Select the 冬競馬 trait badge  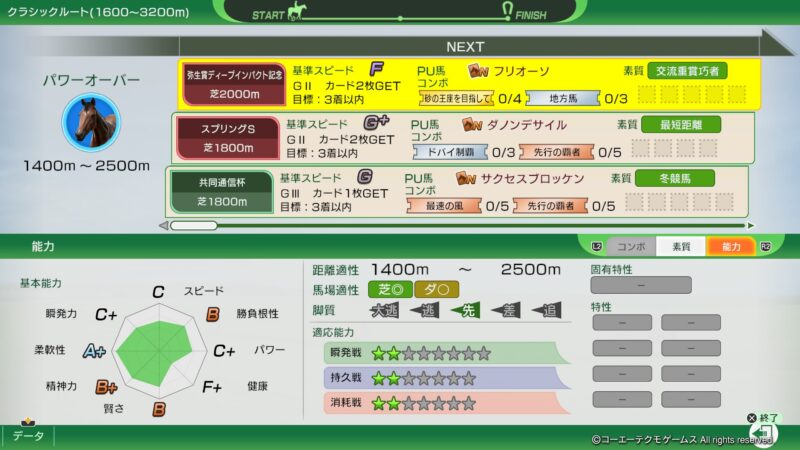click(675, 179)
